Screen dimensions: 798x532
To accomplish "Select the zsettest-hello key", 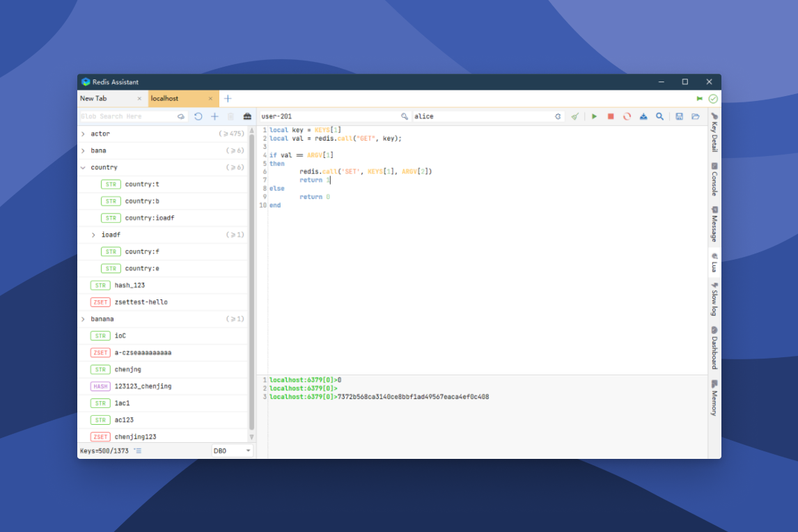I will pyautogui.click(x=141, y=302).
